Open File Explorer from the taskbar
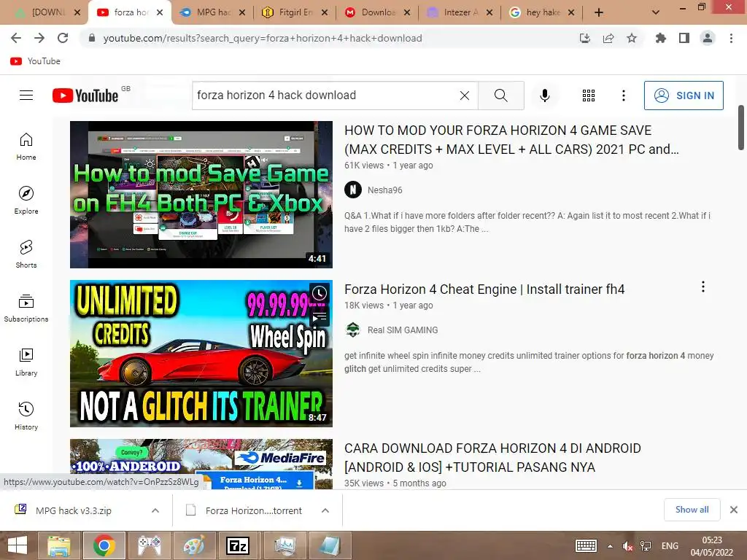This screenshot has width=747, height=560. pos(58,545)
